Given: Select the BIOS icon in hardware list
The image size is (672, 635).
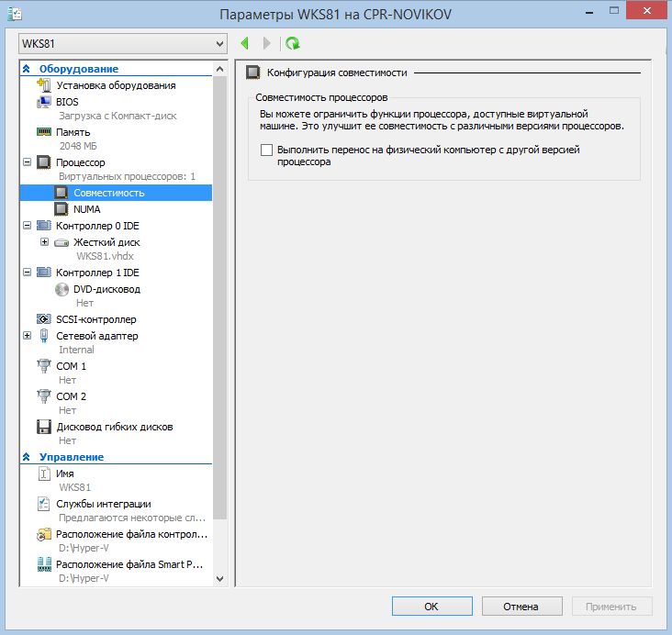Looking at the screenshot, I should (43, 102).
